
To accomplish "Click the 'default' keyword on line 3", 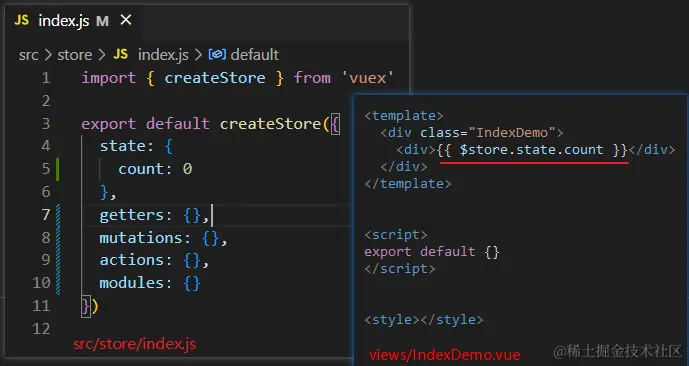I will [178, 124].
